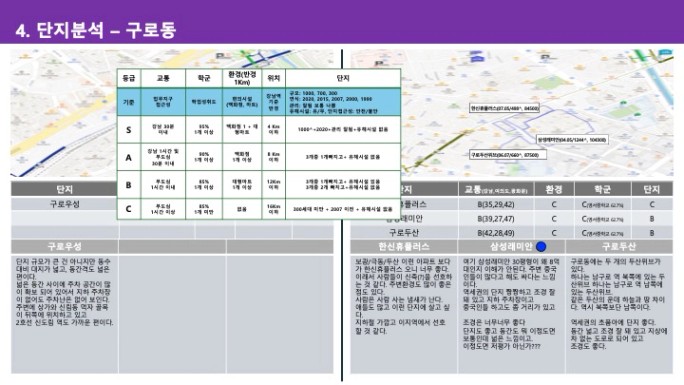Click the dark '구로우성' description header

point(65,247)
